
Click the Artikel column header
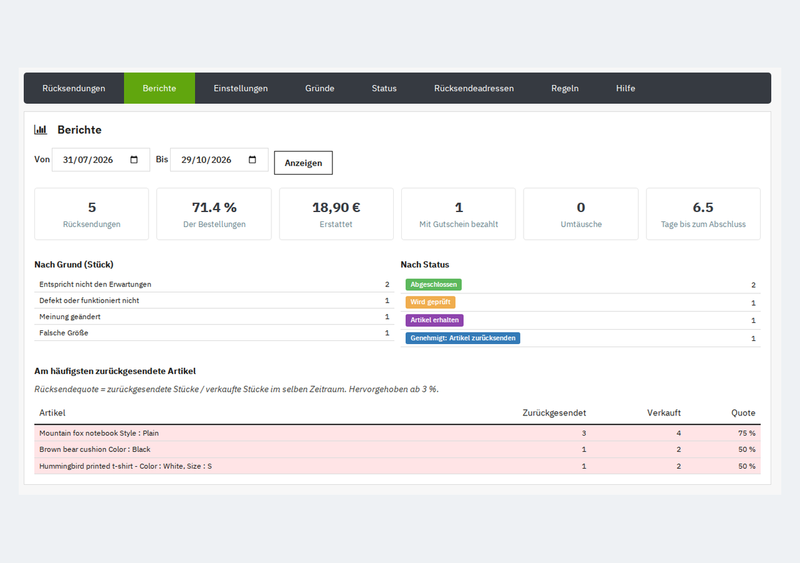click(52, 413)
